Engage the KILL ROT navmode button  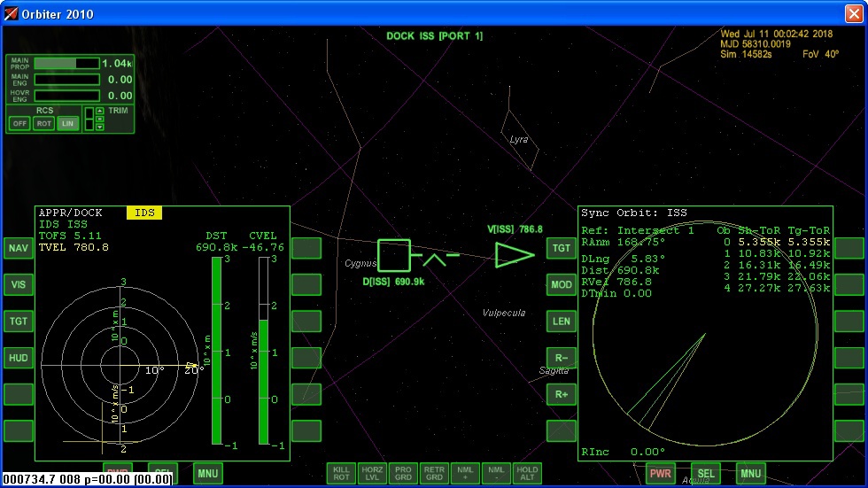(341, 474)
